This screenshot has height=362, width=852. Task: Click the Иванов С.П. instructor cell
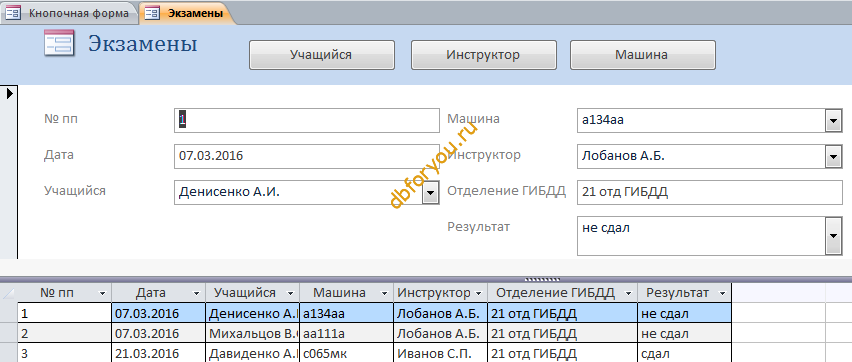(441, 353)
